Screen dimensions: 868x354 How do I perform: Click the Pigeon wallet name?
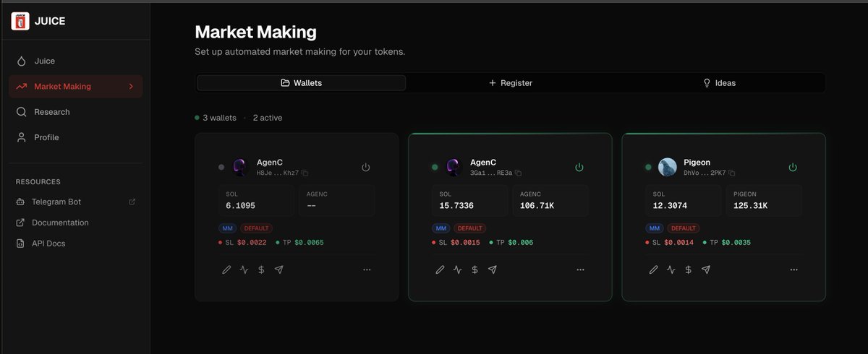697,163
